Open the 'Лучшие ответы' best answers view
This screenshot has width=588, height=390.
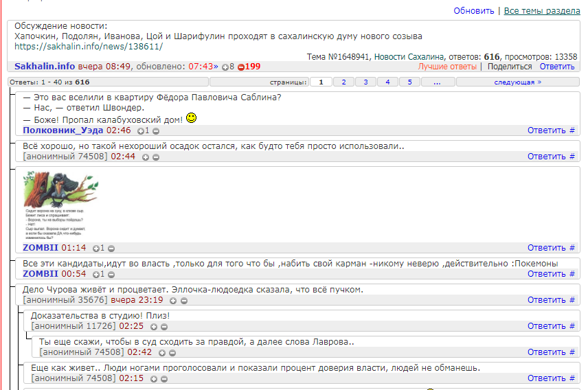[x=446, y=67]
